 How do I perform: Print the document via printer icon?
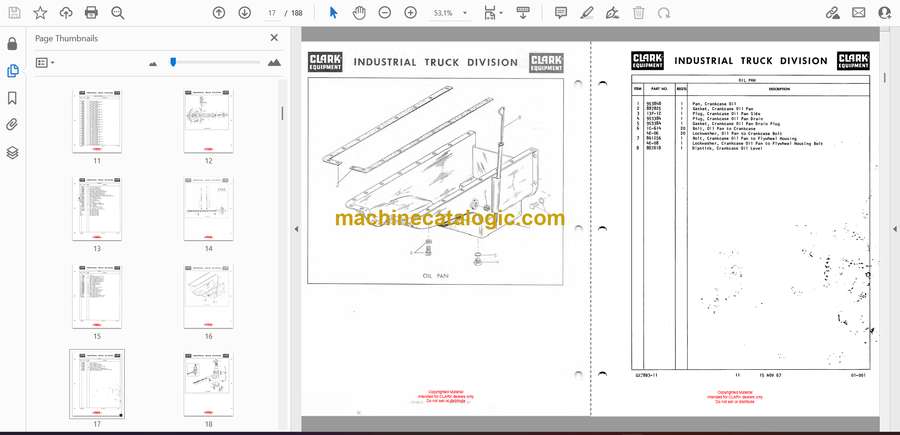[x=91, y=13]
